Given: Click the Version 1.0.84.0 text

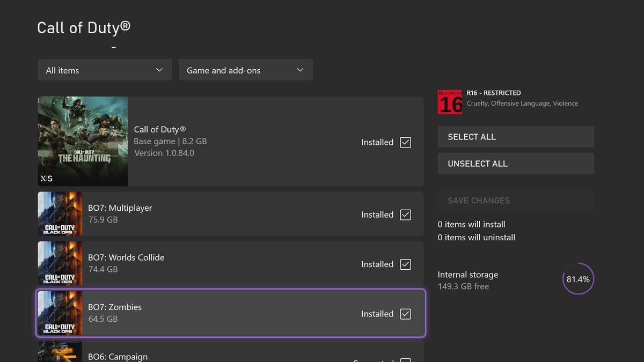Looking at the screenshot, I should (164, 153).
